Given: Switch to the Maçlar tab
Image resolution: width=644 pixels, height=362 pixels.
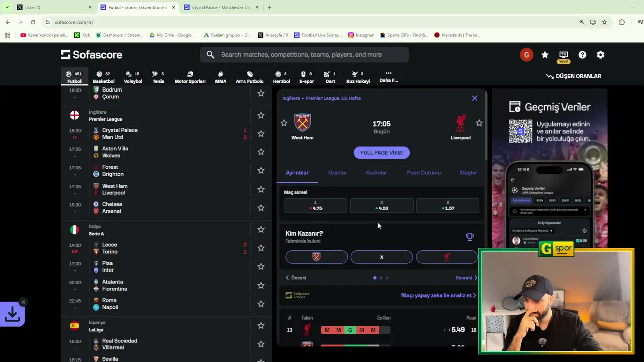Looking at the screenshot, I should point(468,173).
